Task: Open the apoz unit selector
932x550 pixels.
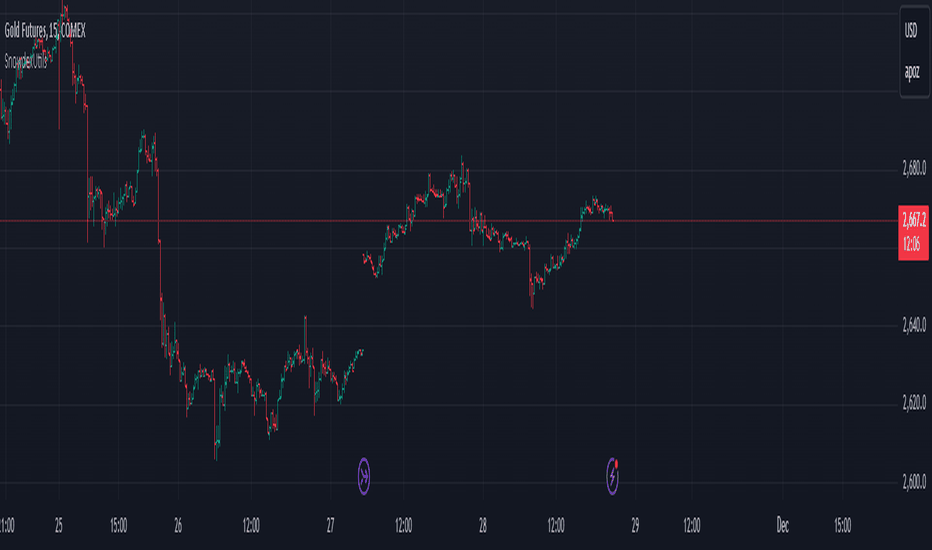Action: tap(912, 73)
